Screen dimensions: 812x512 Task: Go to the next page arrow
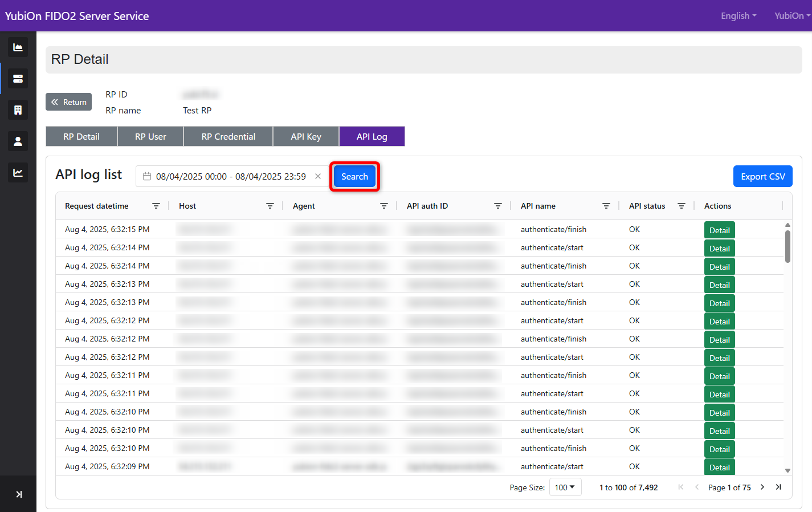pyautogui.click(x=762, y=487)
